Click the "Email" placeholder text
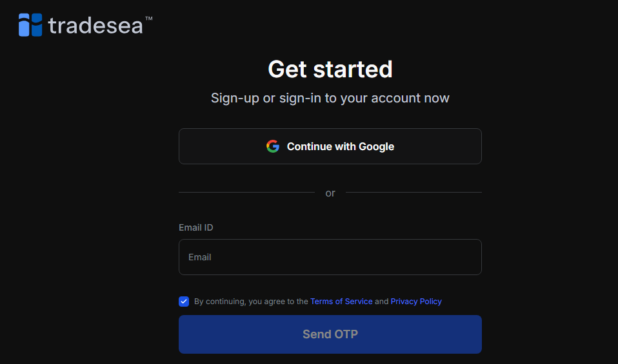 (200, 257)
